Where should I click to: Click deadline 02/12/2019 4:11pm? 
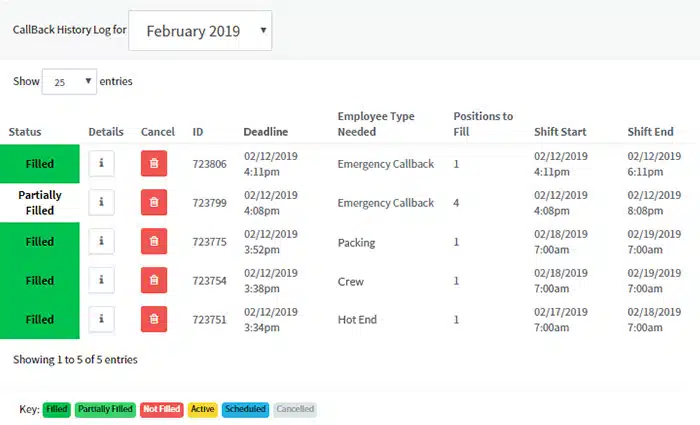[271, 164]
